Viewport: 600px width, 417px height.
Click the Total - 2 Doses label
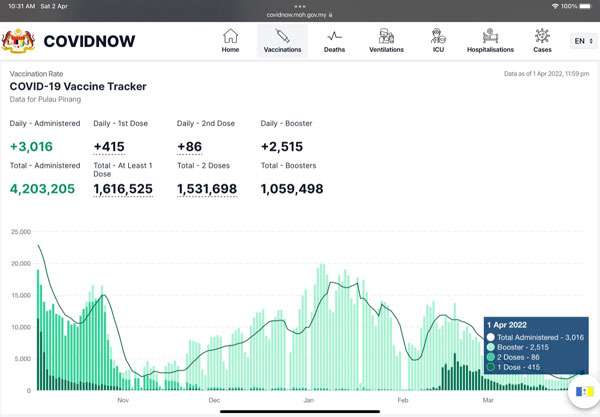pos(204,166)
